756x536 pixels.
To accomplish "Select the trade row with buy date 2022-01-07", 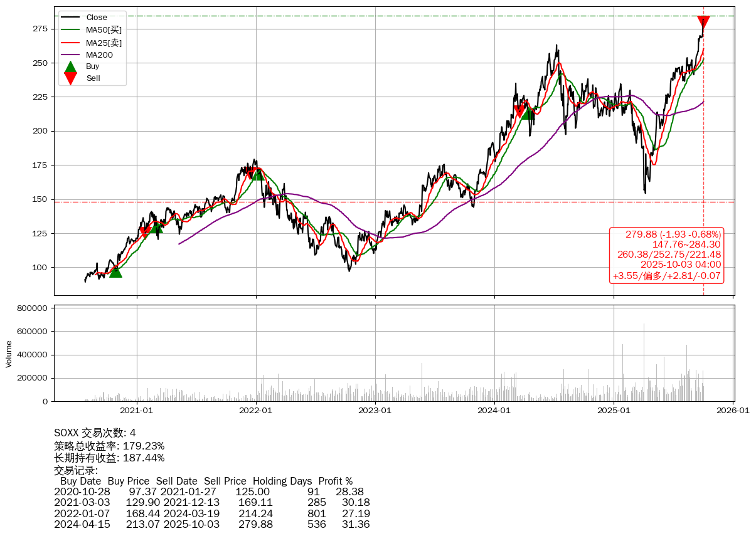I will pyautogui.click(x=209, y=513).
